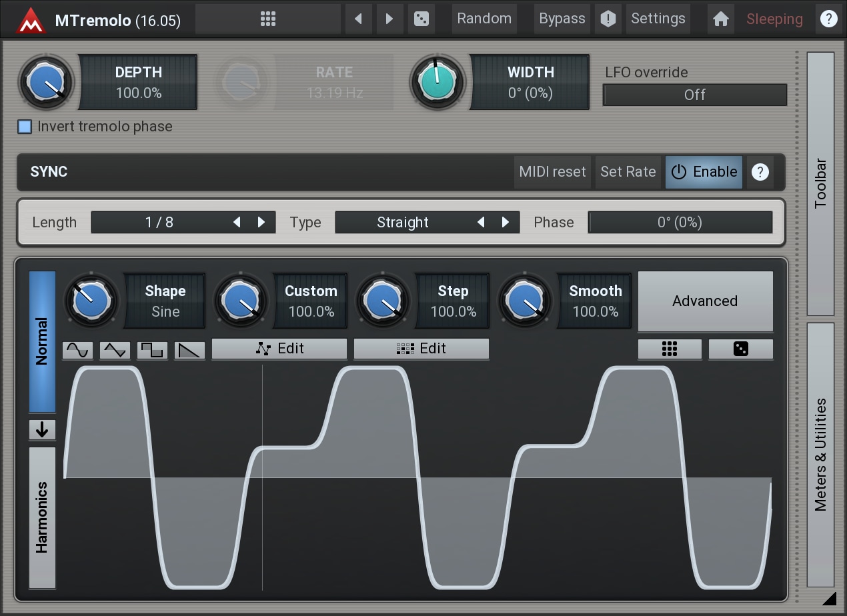
Task: Open Sync section help question mark
Action: (760, 172)
